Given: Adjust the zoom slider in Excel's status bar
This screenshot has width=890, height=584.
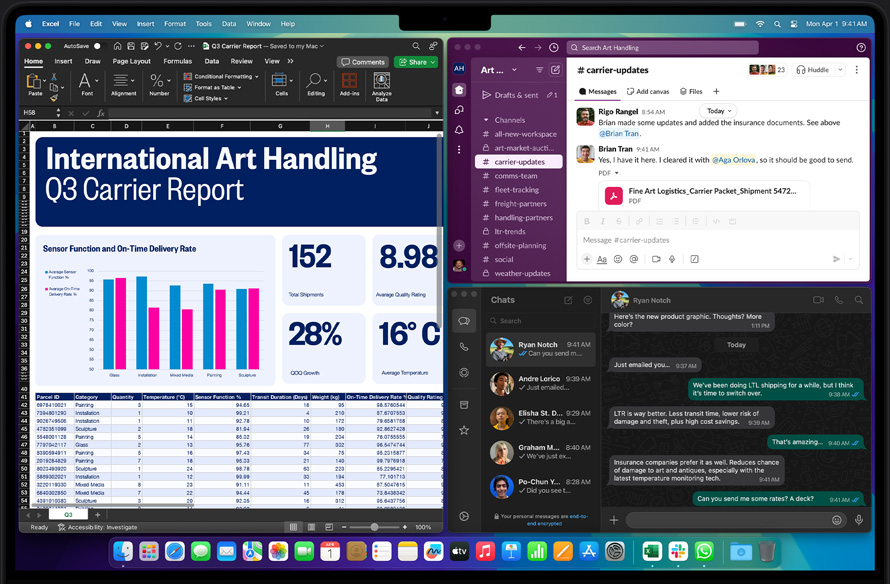Looking at the screenshot, I should (375, 527).
